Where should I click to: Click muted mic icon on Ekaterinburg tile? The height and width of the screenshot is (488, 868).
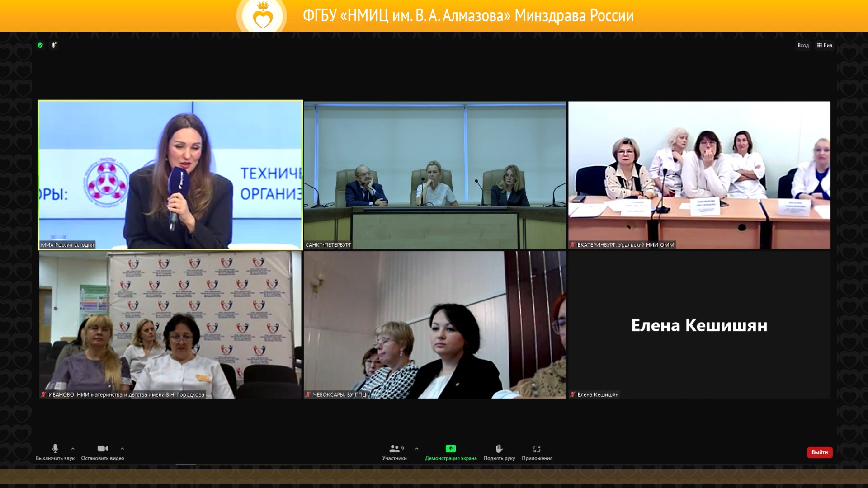pyautogui.click(x=573, y=245)
